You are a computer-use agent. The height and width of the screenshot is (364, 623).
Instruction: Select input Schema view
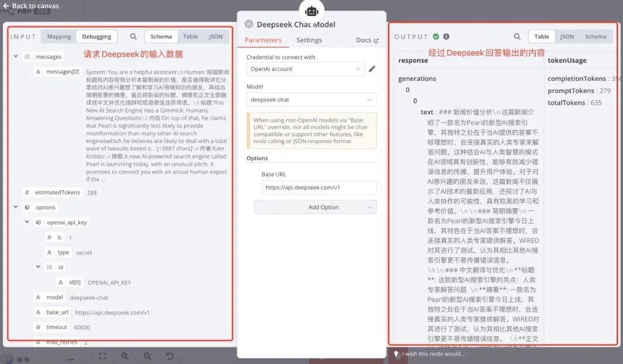(x=161, y=36)
